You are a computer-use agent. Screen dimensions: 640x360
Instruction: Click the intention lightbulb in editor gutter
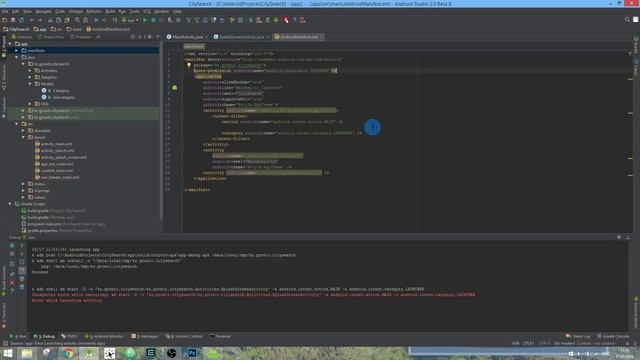click(189, 65)
